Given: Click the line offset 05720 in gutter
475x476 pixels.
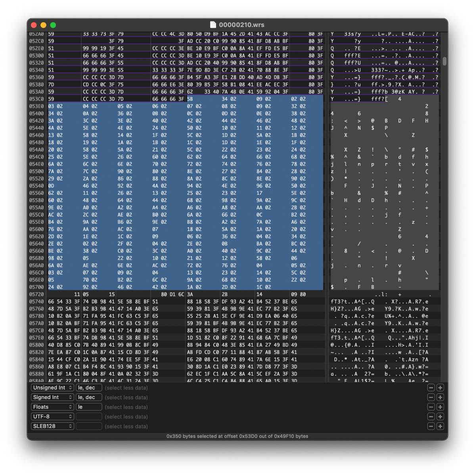Looking at the screenshot, I should pos(36,294).
